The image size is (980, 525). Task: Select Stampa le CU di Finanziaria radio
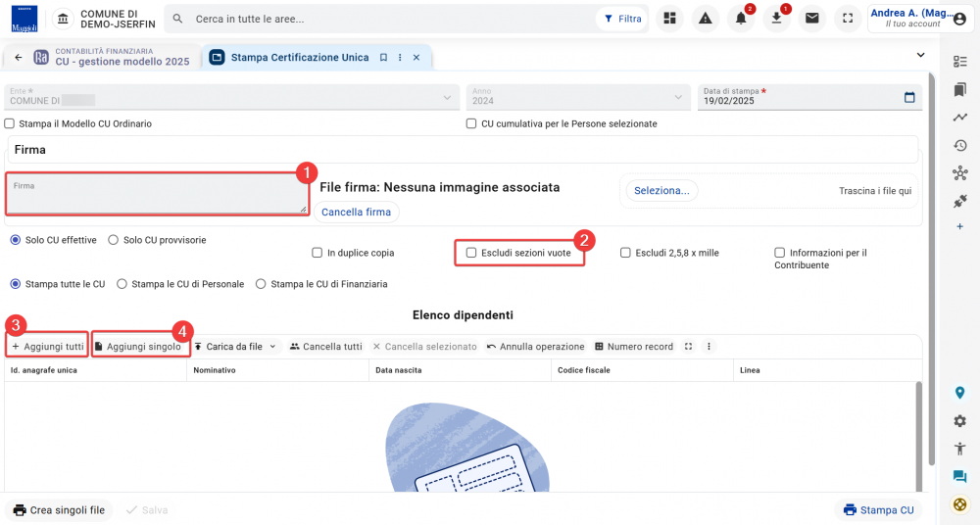(261, 284)
